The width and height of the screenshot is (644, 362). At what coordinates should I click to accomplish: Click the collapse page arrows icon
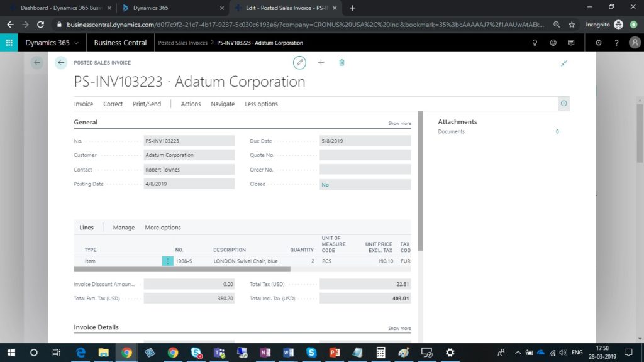564,63
